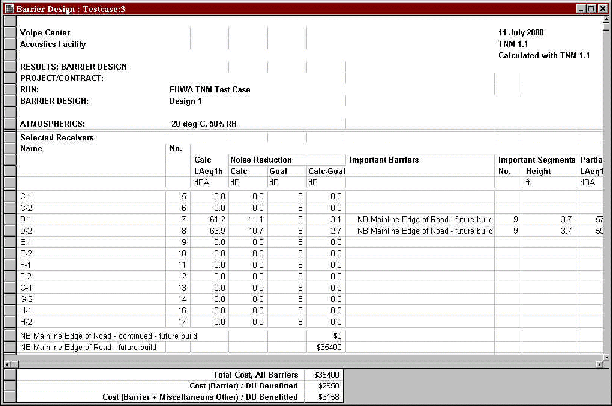Image resolution: width=612 pixels, height=406 pixels.
Task: Click the No. column header
Action: (176, 148)
